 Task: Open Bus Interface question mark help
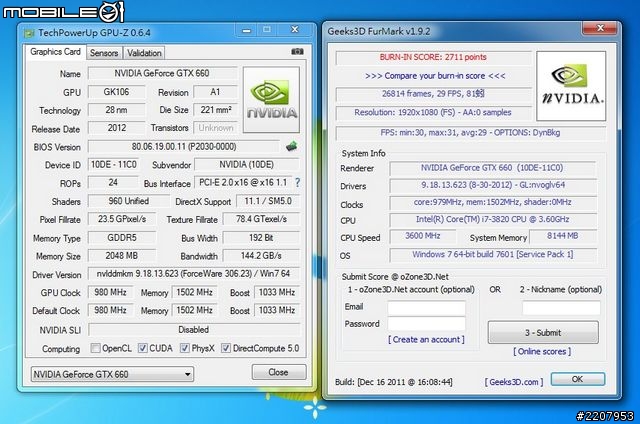[298, 182]
